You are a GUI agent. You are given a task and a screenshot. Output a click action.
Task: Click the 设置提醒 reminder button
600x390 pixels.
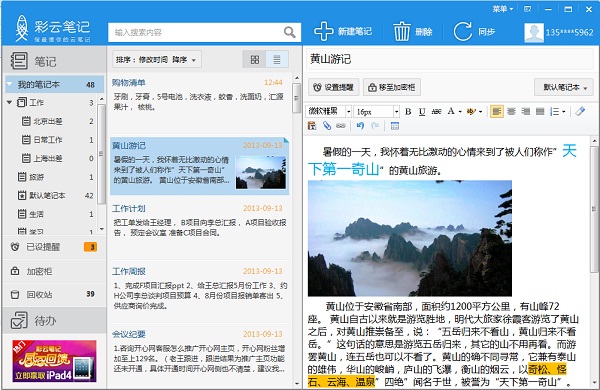(x=333, y=87)
